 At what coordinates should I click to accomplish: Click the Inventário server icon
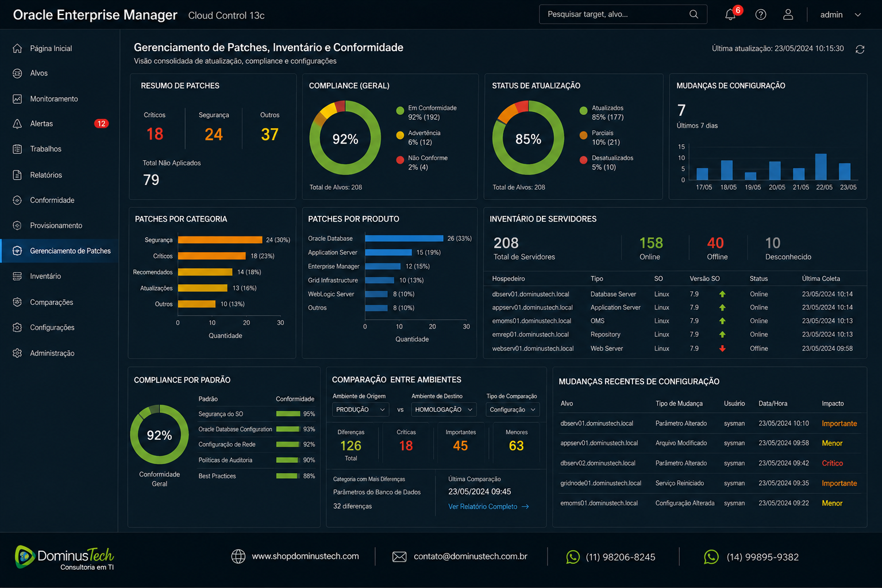pyautogui.click(x=17, y=276)
